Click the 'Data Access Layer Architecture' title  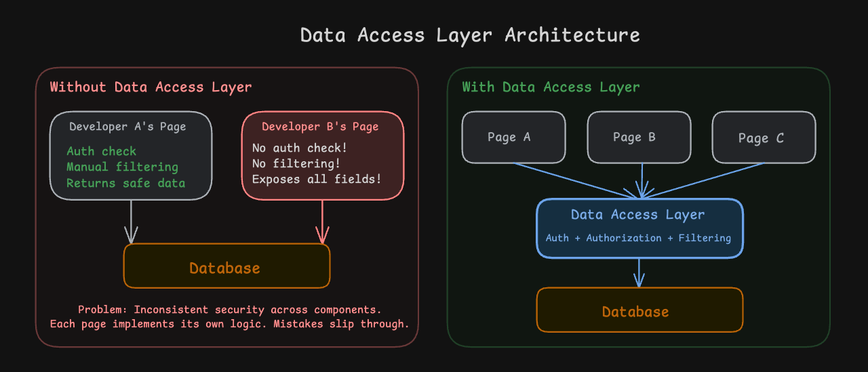[470, 35]
